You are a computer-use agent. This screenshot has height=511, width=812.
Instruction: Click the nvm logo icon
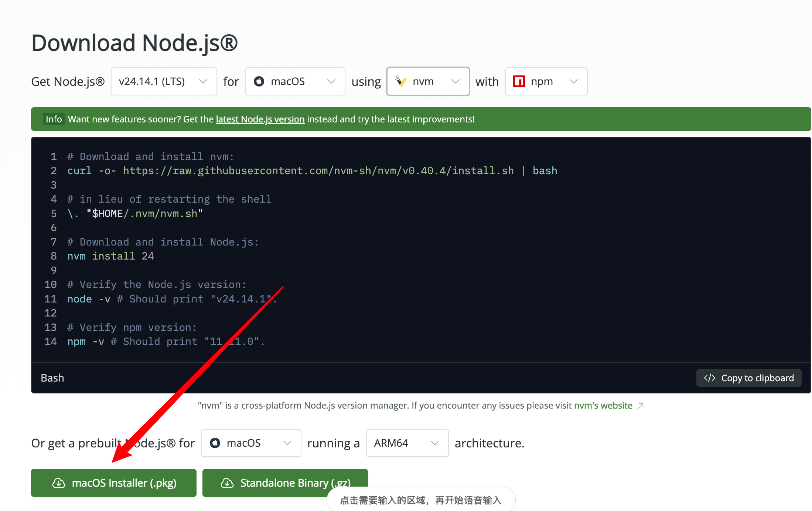pyautogui.click(x=400, y=81)
